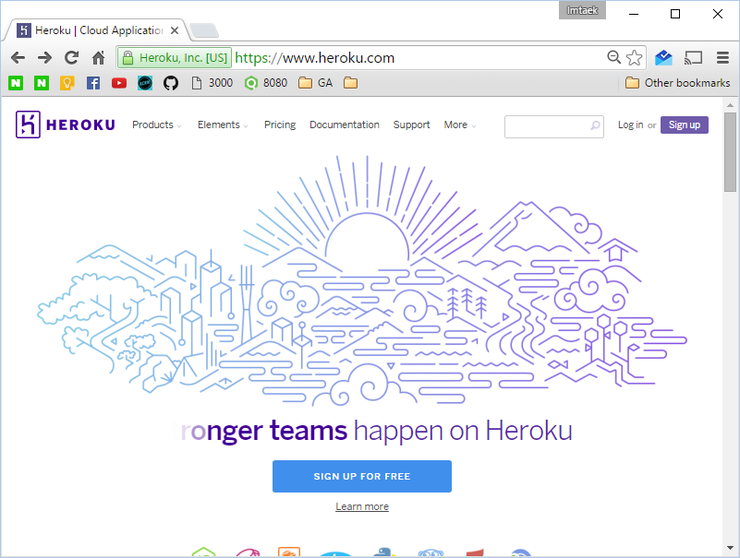Image resolution: width=740 pixels, height=558 pixels.
Task: Go back with the browser back arrow
Action: coord(18,58)
